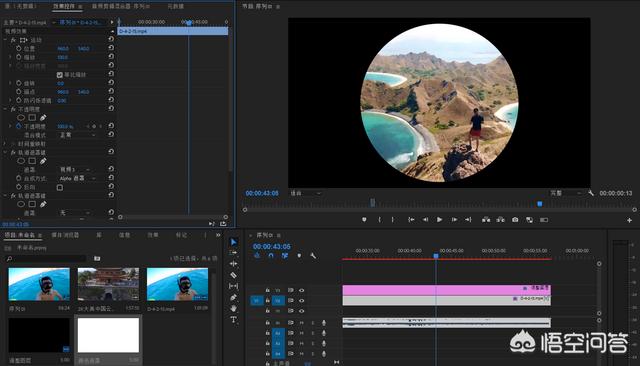Toggle Linked Selection in timeline header
Image resolution: width=640 pixels, height=366 pixels.
pos(285,255)
